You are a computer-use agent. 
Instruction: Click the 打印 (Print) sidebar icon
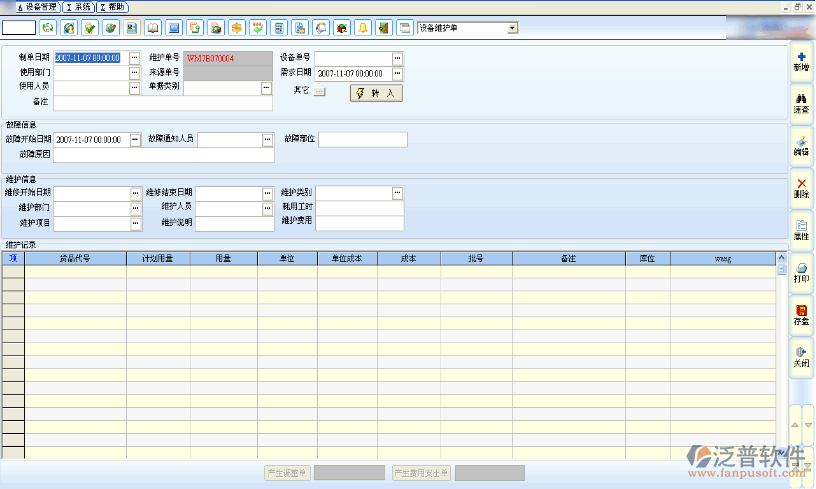[x=801, y=271]
